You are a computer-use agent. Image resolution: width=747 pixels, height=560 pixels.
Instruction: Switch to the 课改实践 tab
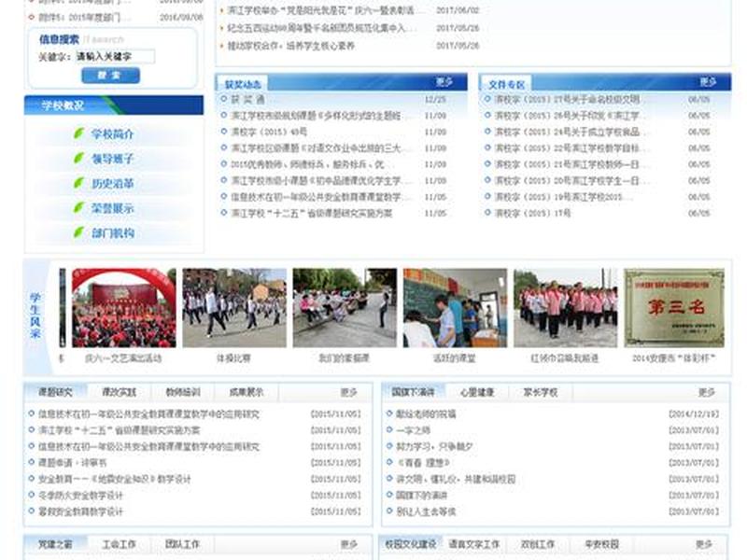click(x=120, y=392)
